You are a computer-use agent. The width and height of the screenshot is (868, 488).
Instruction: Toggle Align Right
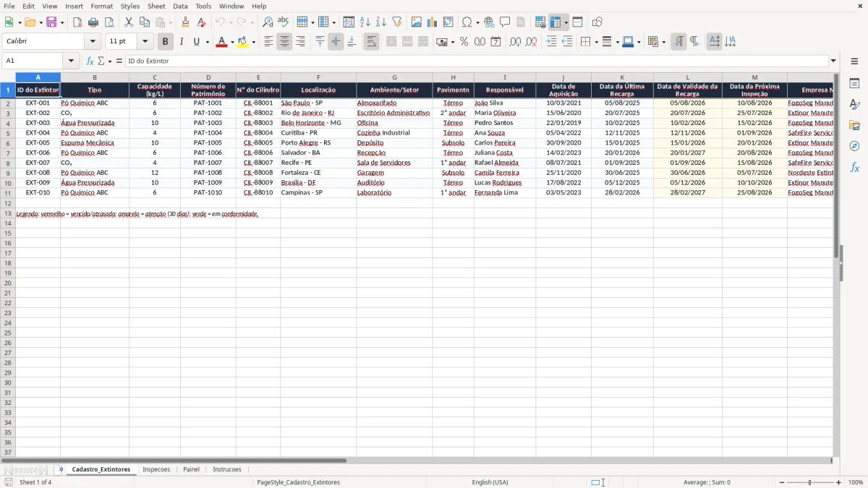[300, 42]
